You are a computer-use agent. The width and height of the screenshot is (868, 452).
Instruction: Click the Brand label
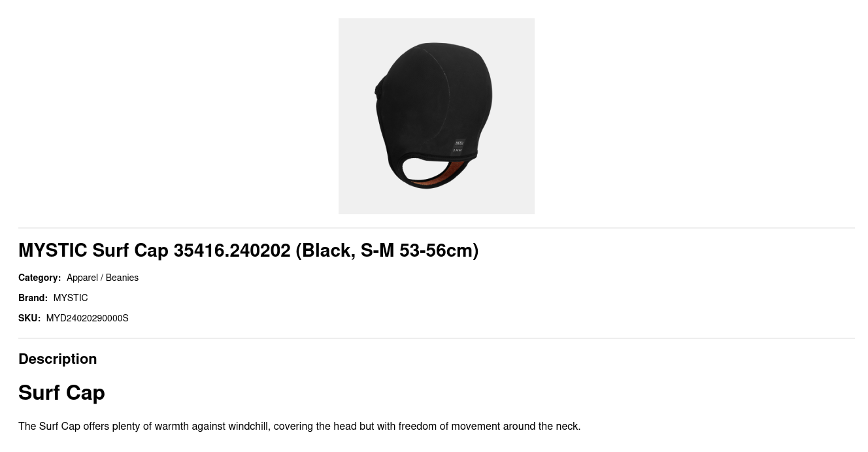click(33, 298)
